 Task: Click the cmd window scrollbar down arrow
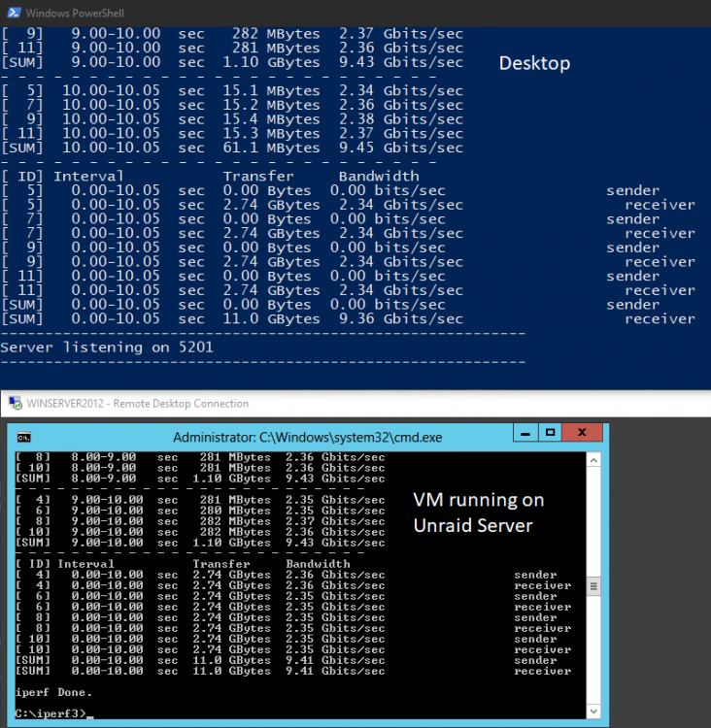point(593,711)
